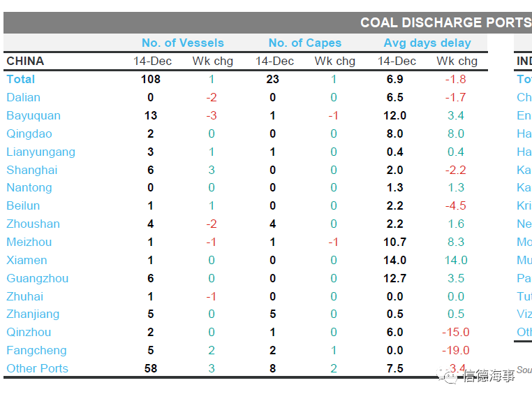Select the CHINA table heading
Image resolution: width=532 pixels, height=399 pixels.
click(25, 61)
